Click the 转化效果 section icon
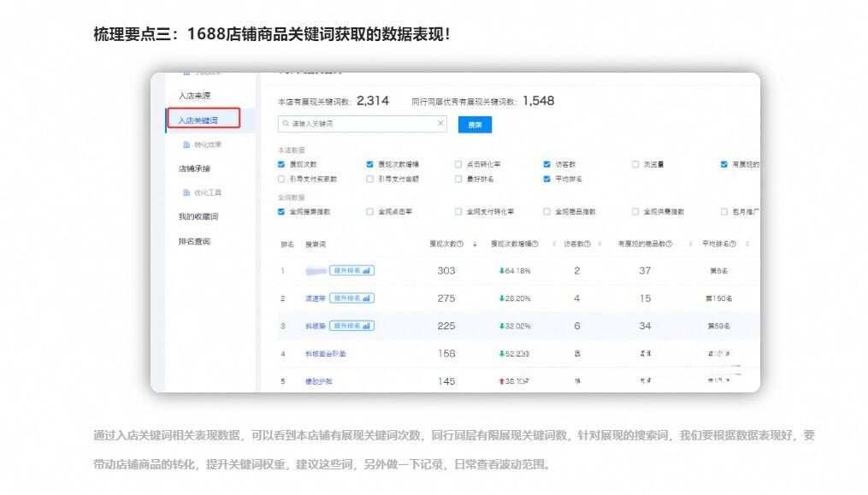This screenshot has width=868, height=495. (186, 144)
